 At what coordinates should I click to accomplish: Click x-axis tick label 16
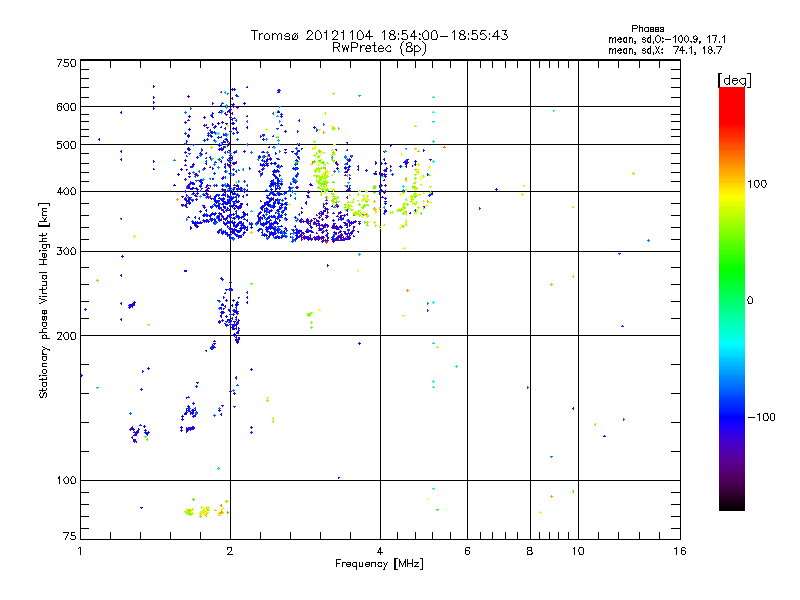pos(680,551)
